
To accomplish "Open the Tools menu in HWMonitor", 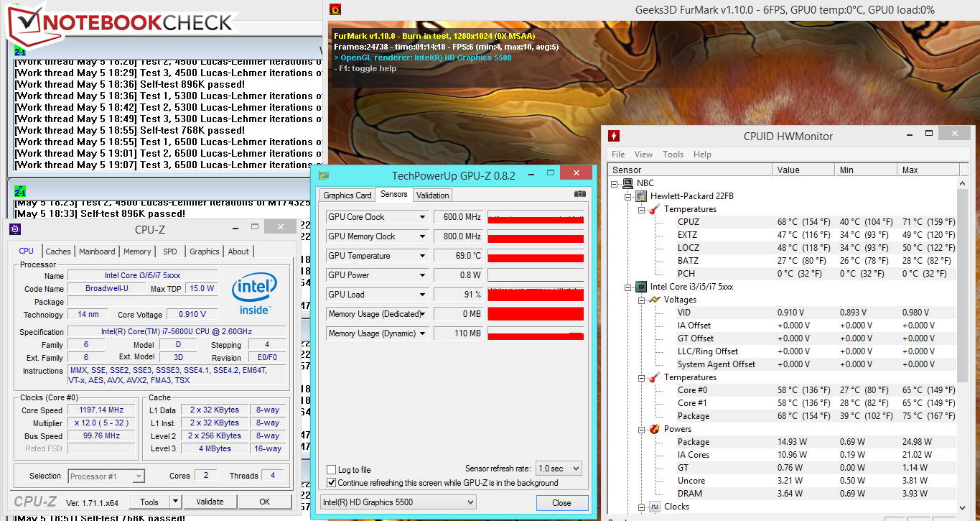I will tap(673, 155).
